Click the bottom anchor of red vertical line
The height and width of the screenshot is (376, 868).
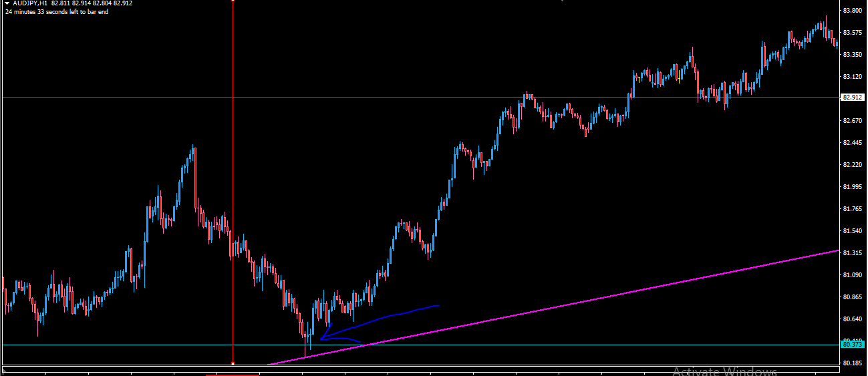(x=233, y=363)
